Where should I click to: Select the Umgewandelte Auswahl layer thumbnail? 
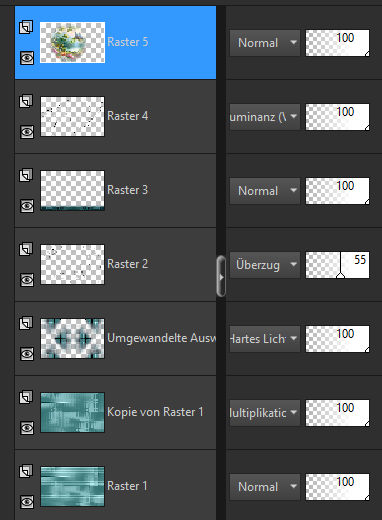72,338
